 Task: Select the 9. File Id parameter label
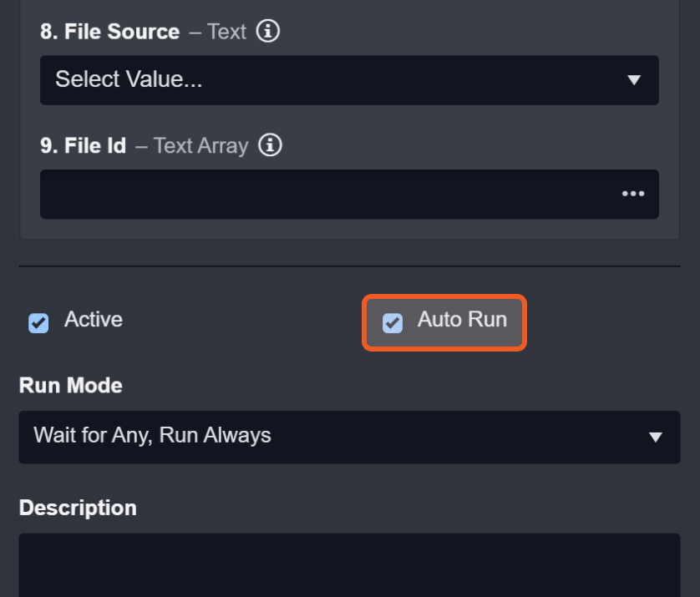[83, 145]
